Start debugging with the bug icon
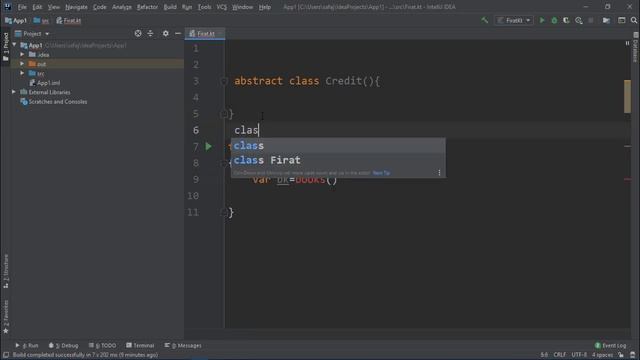640x360 pixels. (554, 20)
